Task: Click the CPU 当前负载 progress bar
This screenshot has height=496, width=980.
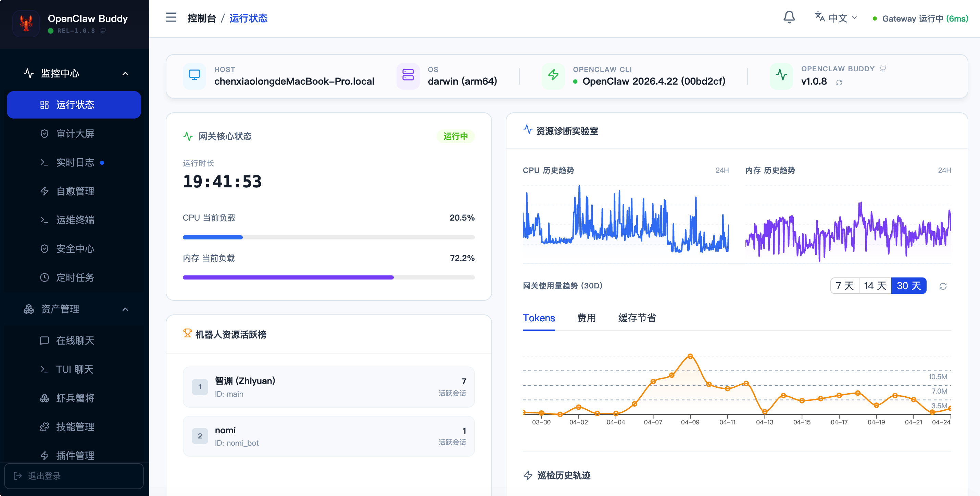Action: click(329, 237)
